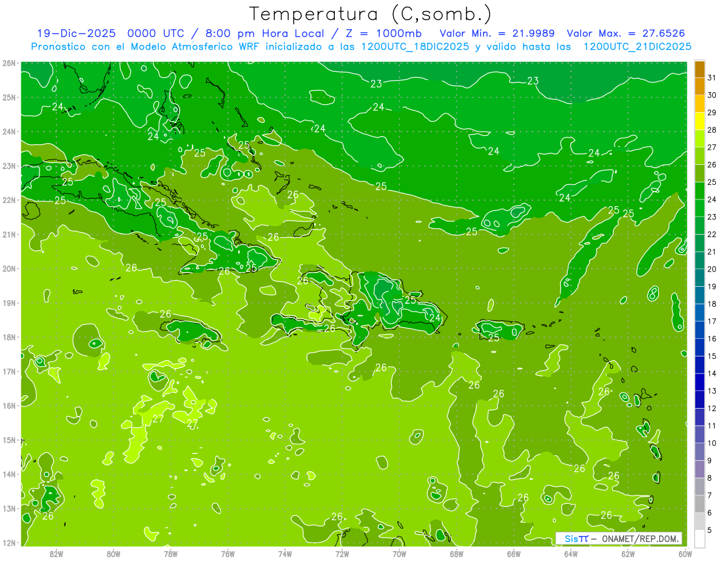Pick the gray swatch between legend 6 and 7

[699, 504]
